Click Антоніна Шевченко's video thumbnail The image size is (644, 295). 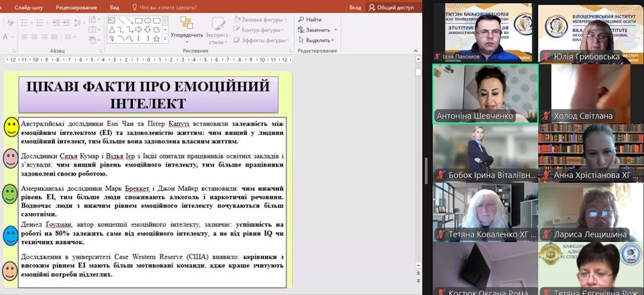[x=485, y=93]
